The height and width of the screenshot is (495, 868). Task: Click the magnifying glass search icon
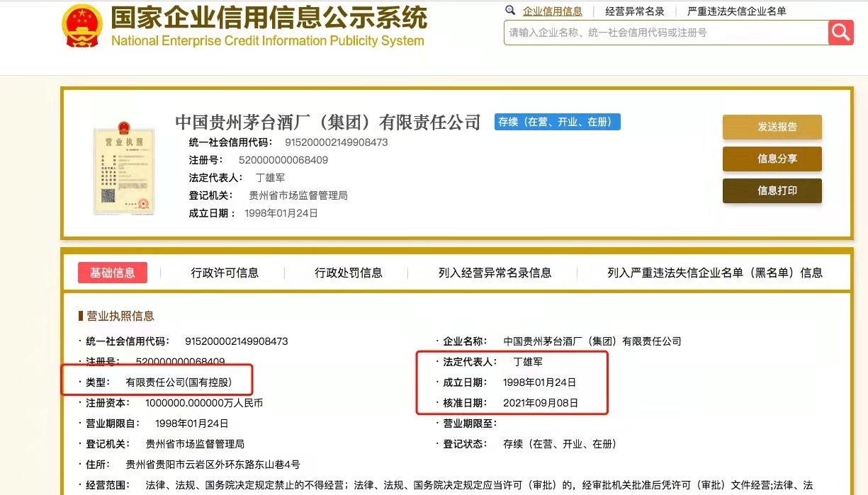click(x=840, y=33)
